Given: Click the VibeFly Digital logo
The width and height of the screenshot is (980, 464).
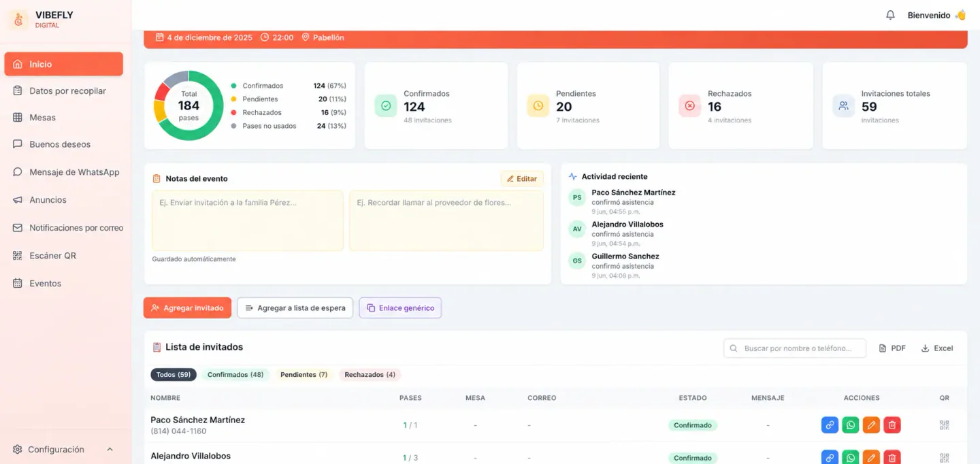Looking at the screenshot, I should 19,20.
